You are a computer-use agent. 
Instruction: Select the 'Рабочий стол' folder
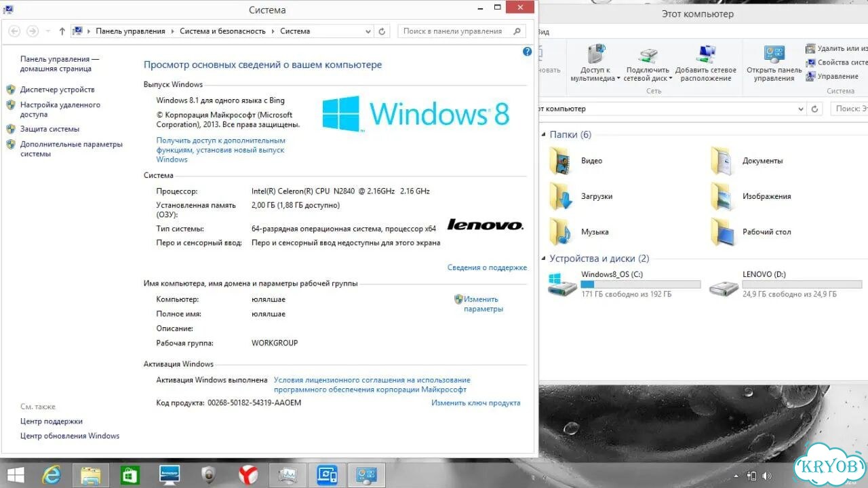(x=751, y=231)
